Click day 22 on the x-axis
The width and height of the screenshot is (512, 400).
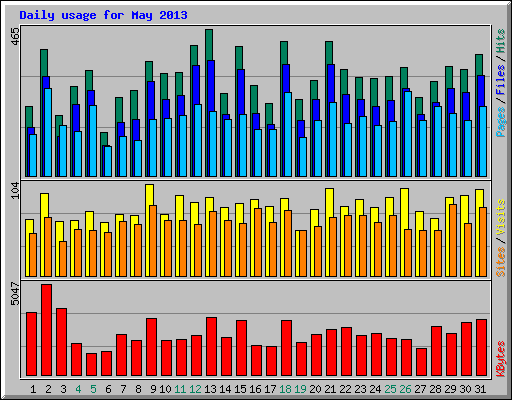click(345, 389)
